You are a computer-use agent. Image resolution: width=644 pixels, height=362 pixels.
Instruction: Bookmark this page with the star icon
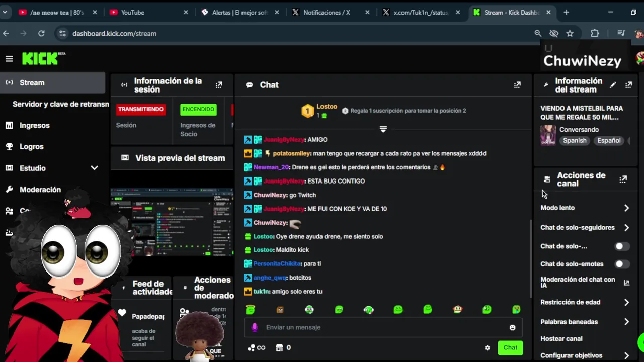570,33
